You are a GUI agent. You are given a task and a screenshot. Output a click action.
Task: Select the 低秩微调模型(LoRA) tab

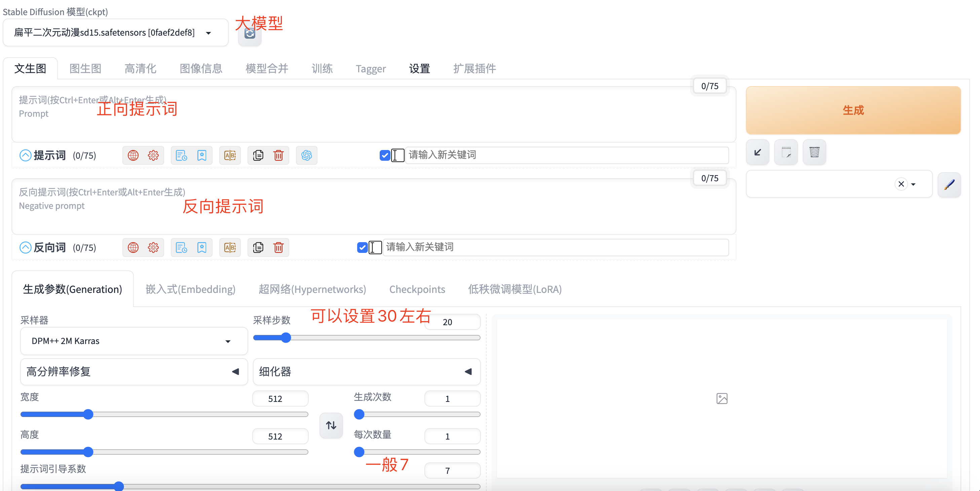pyautogui.click(x=515, y=289)
